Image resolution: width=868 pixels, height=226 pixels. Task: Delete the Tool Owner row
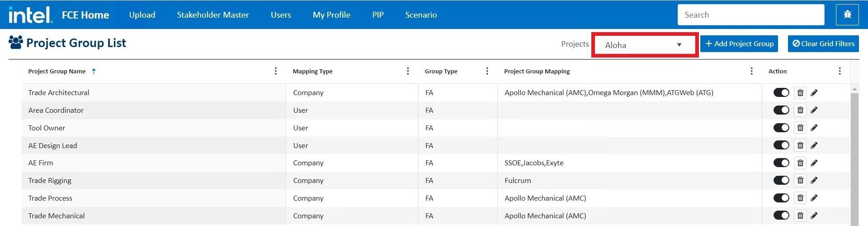point(800,128)
